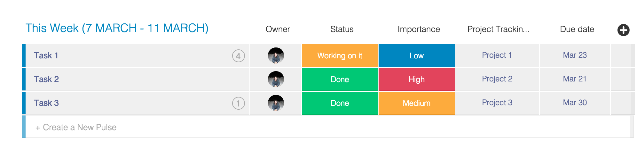Open the Task 2 row name

[x=46, y=79]
